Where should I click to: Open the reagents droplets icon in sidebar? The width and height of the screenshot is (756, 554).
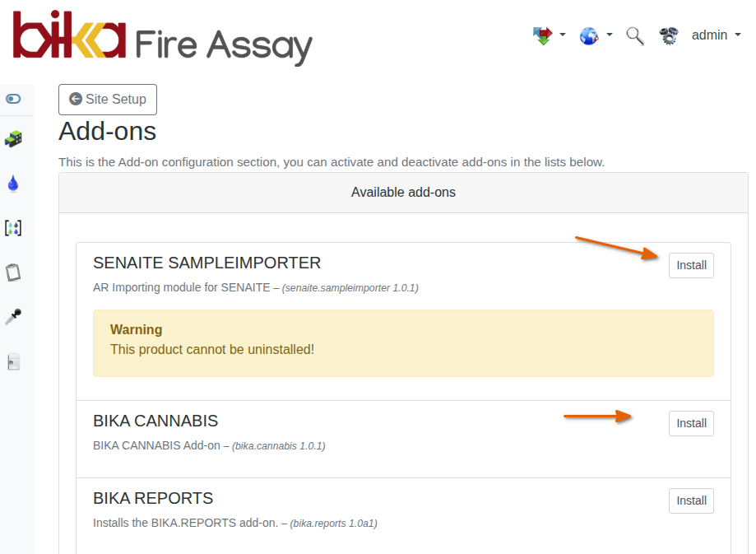pos(13,227)
